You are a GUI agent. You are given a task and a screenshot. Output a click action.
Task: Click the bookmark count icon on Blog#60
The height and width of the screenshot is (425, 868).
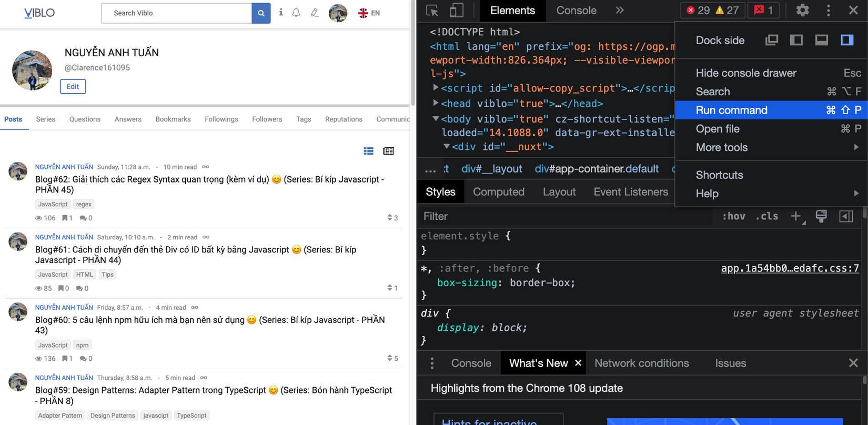pyautogui.click(x=65, y=359)
